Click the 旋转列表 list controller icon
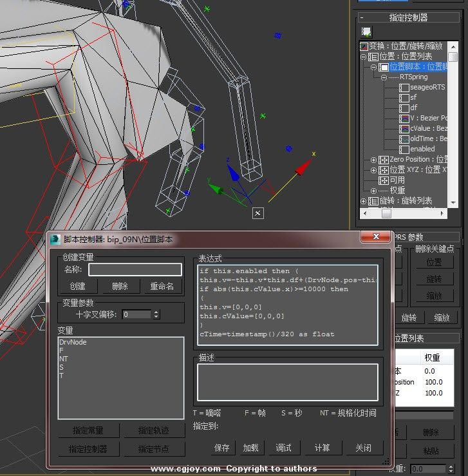The width and height of the screenshot is (468, 476). click(x=373, y=201)
